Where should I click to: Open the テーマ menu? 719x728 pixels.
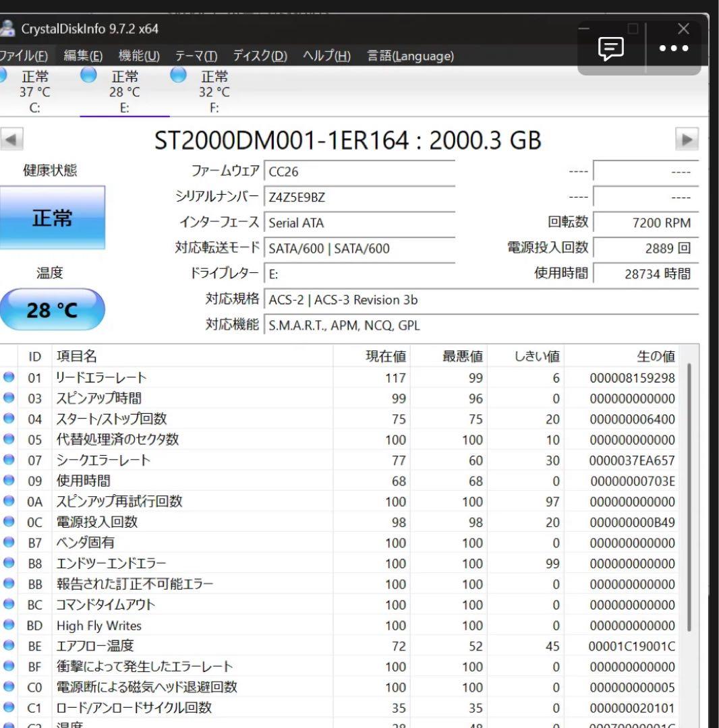pos(194,57)
